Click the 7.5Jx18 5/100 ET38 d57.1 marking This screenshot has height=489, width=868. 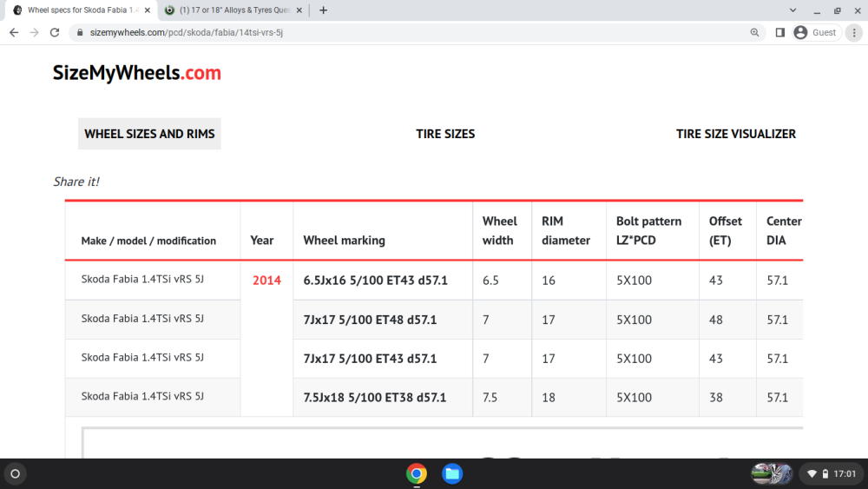(375, 397)
